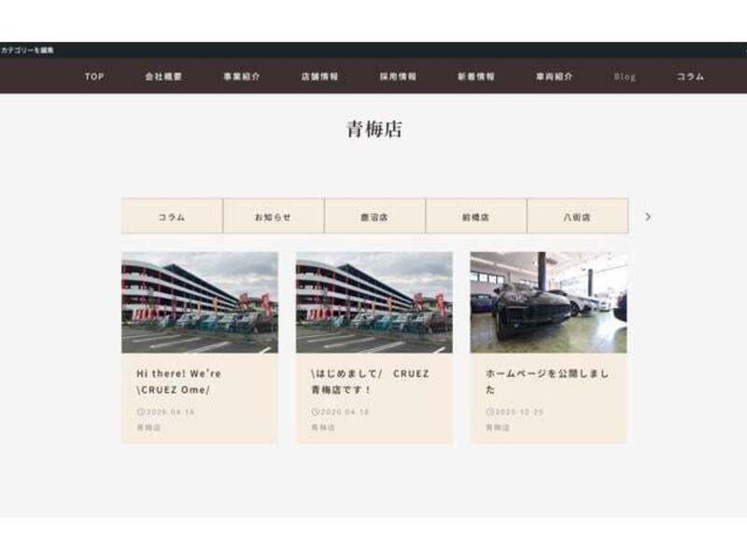Click カテゴリーを編集 in the admin bar
The width and height of the screenshot is (747, 560).
[x=27, y=50]
